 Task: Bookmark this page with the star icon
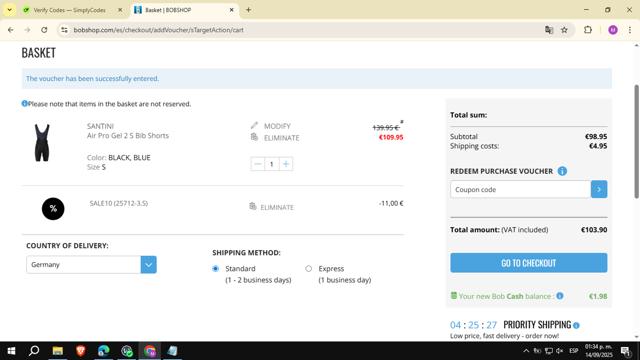pos(564,30)
